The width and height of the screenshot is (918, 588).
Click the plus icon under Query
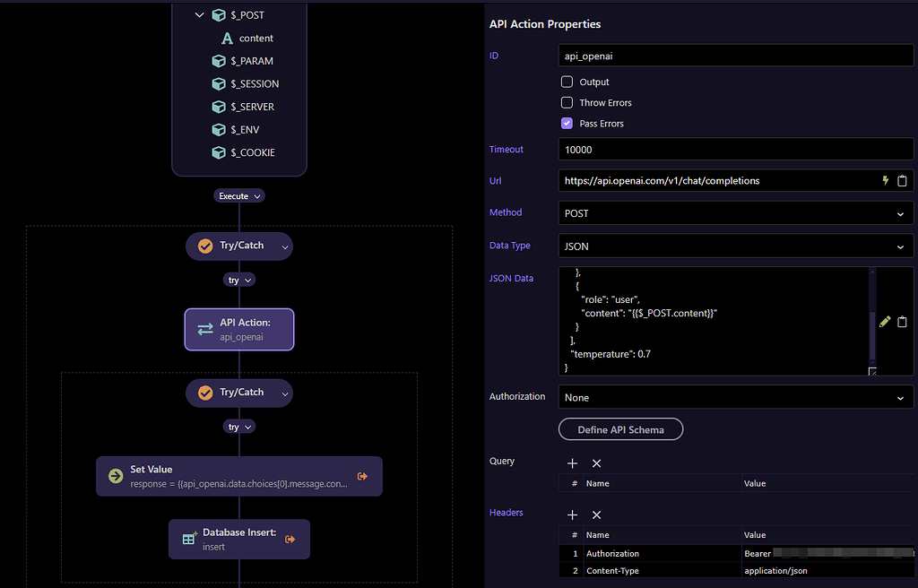click(573, 463)
